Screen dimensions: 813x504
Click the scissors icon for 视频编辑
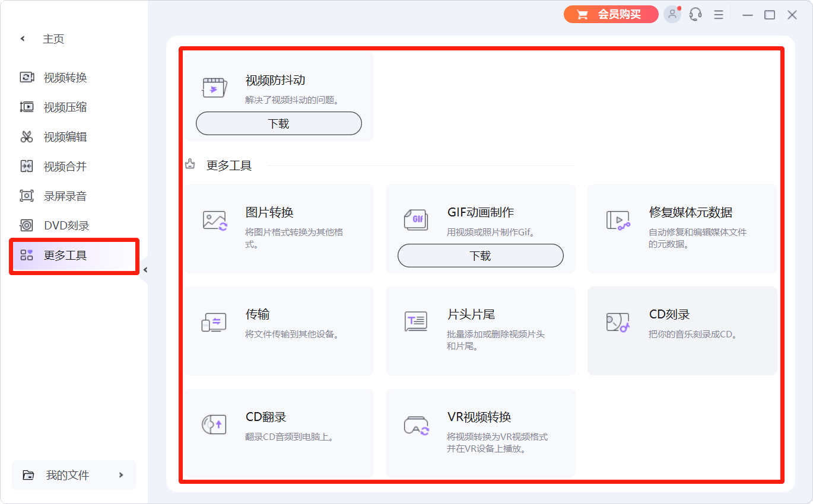27,136
